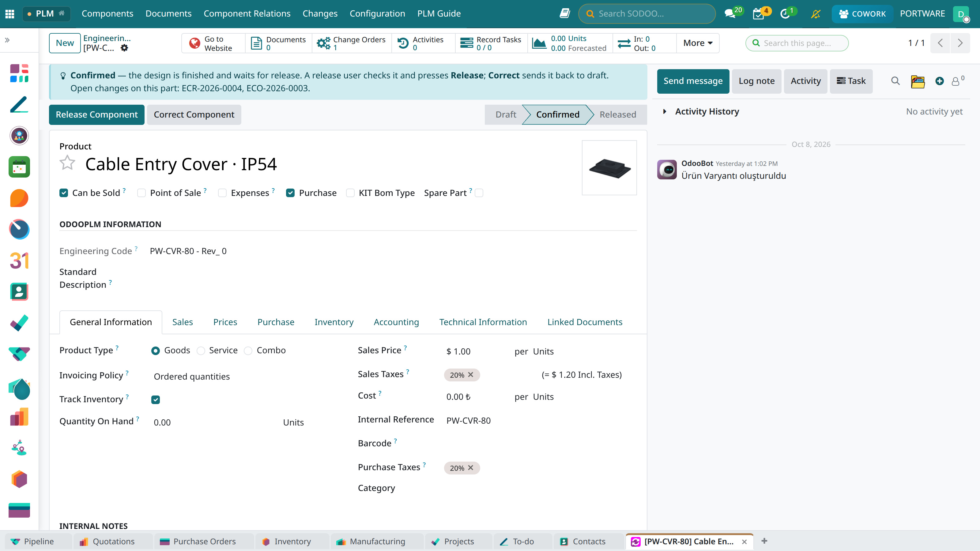
Task: Switch to the Linked Documents tab
Action: [585, 322]
